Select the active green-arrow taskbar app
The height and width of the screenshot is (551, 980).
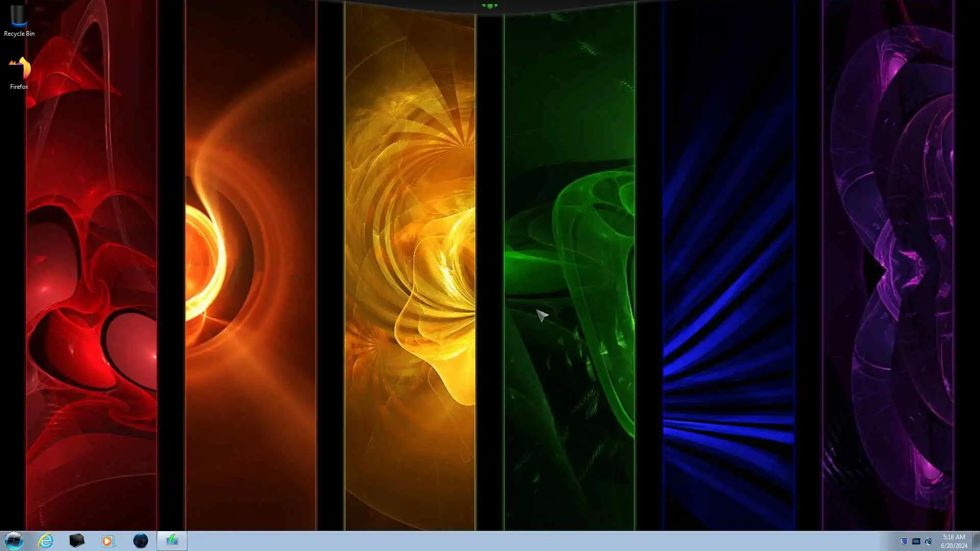[x=172, y=541]
